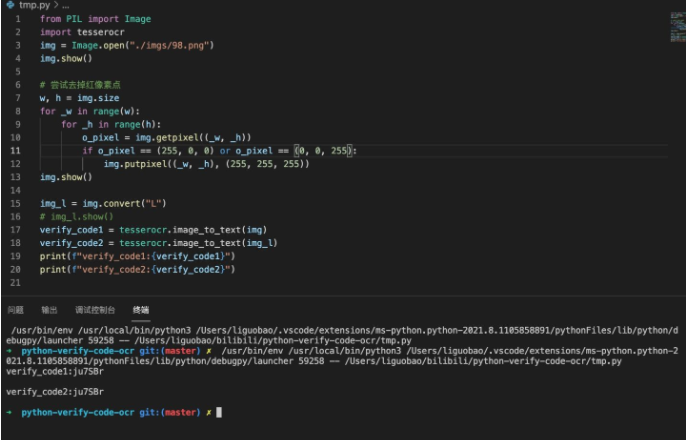Click the empty line 21 in editor

tap(200, 282)
